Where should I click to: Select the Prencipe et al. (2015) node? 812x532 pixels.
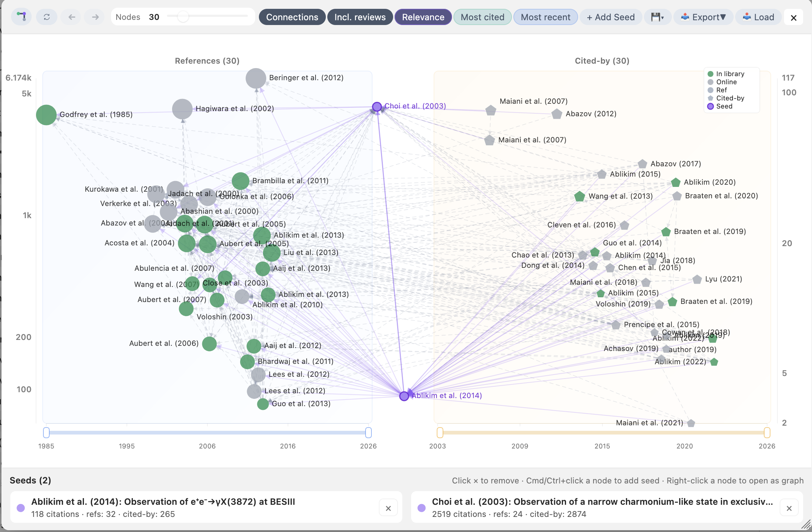(616, 325)
